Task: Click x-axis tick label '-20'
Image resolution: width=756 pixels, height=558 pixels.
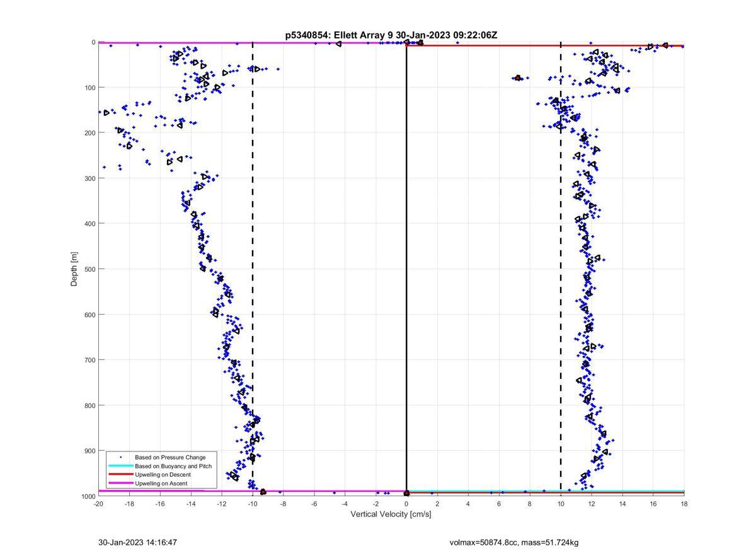Action: pos(98,504)
